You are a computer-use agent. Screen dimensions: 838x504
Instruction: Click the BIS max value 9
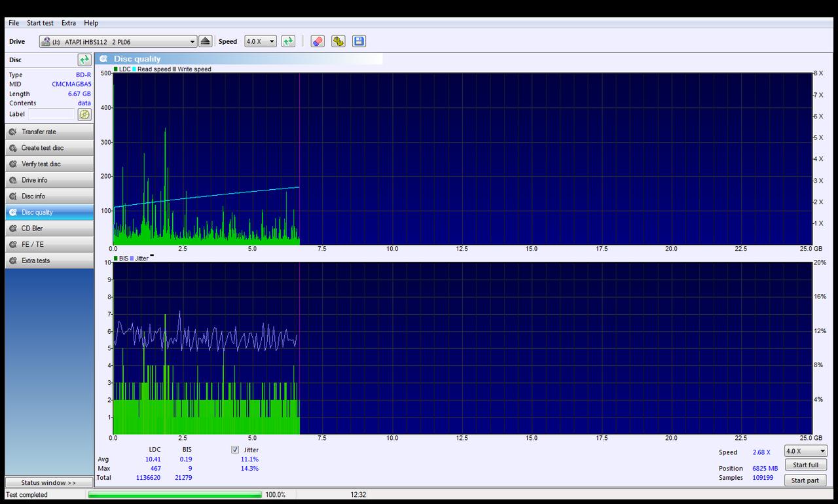[x=190, y=469]
